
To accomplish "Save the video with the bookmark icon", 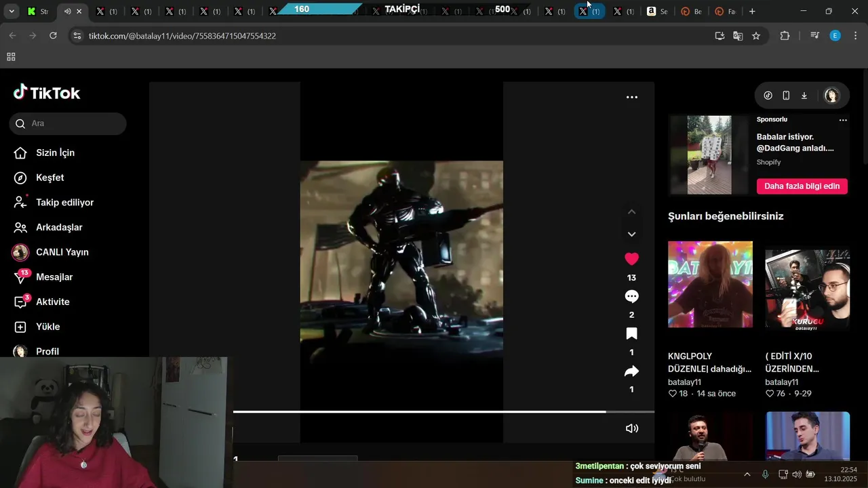I will point(631,333).
